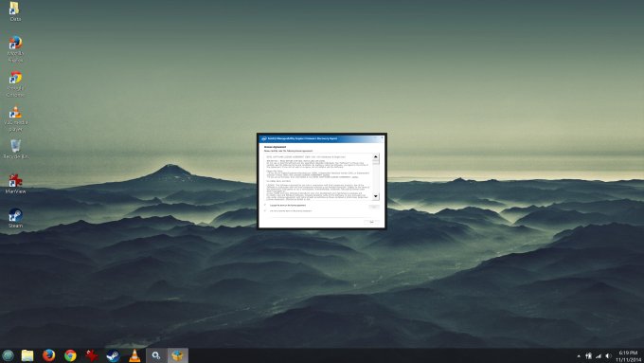Close the Intel installer dialog
The image size is (644, 363).
pyautogui.click(x=382, y=138)
